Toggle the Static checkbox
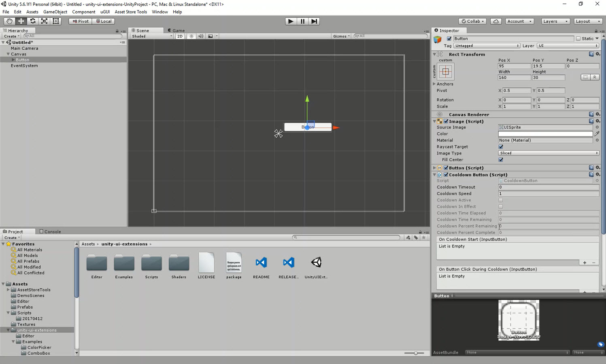Screen dimensions: 606x364 pyautogui.click(x=578, y=38)
